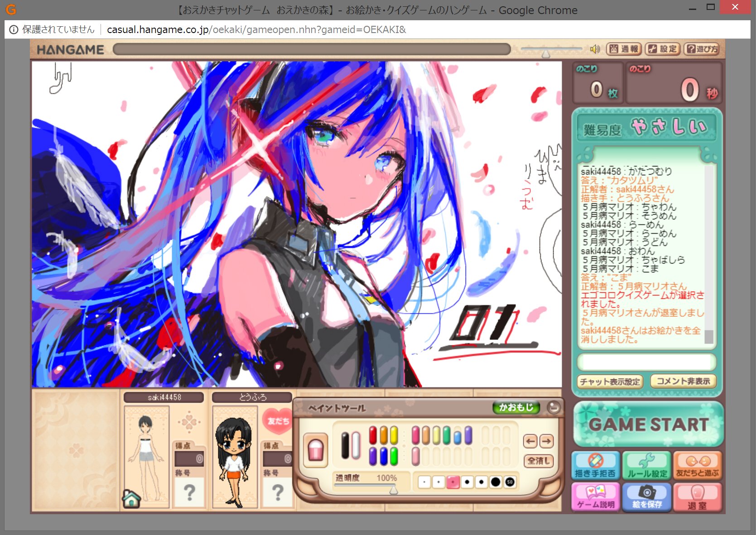Screen dimensions: 756x535
Task: Select the fifth brush size
Action: click(x=482, y=482)
